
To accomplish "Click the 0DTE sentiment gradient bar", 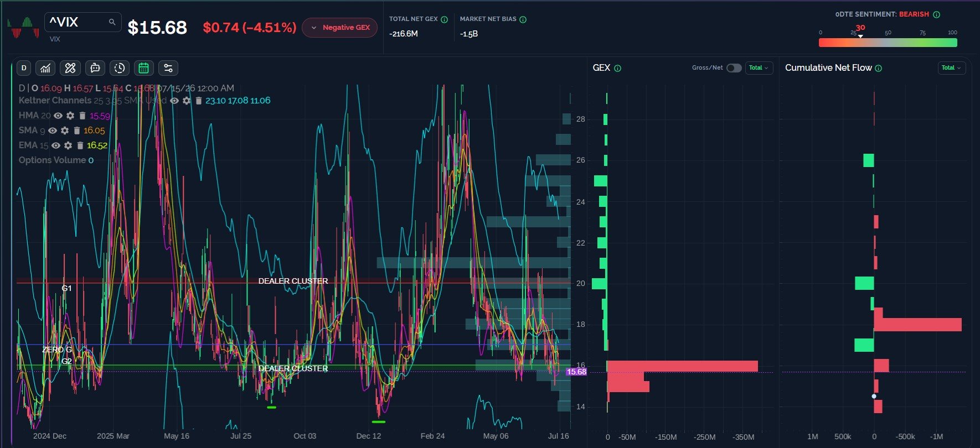I will pyautogui.click(x=888, y=43).
